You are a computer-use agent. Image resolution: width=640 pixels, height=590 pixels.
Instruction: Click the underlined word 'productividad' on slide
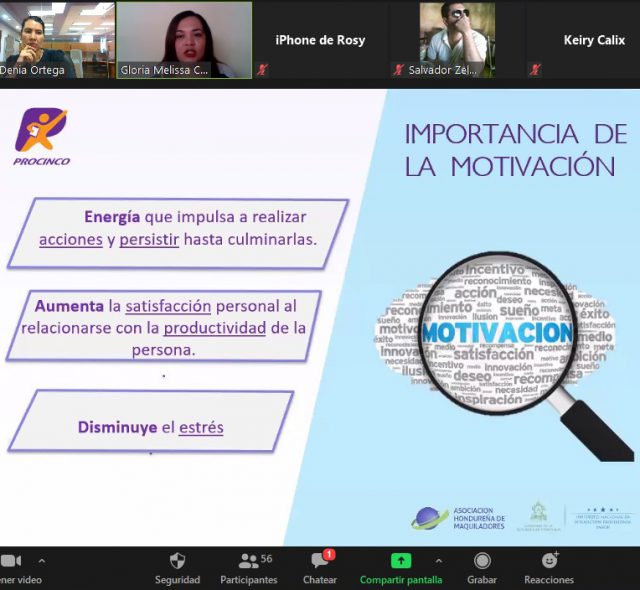pyautogui.click(x=214, y=328)
